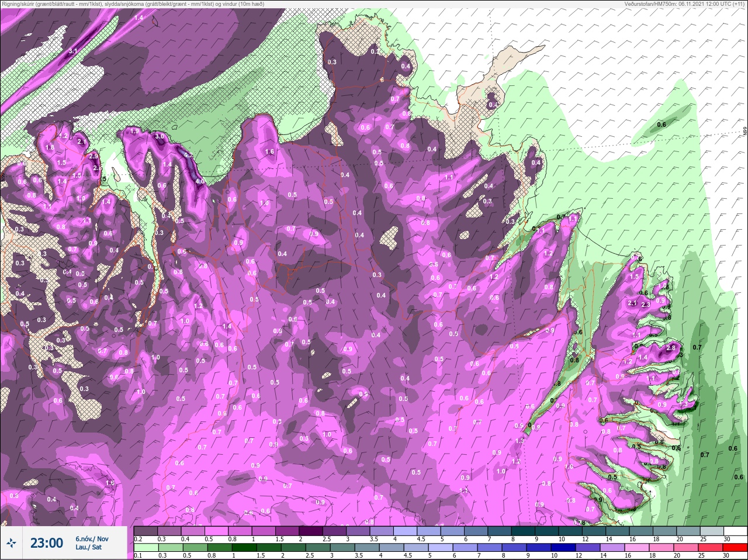Click the lower legend swatch between 0.1 and 0.3
The height and width of the screenshot is (560, 748).
[146, 548]
